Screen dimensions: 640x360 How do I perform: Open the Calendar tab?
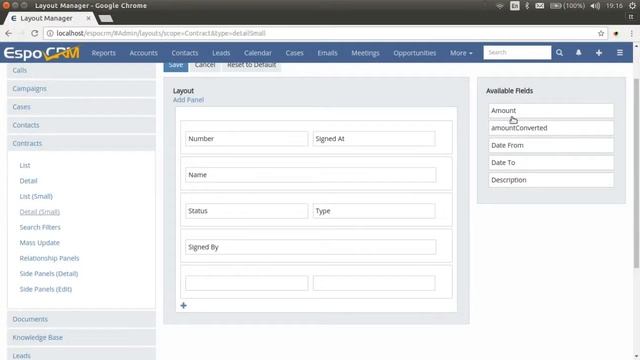pyautogui.click(x=258, y=53)
